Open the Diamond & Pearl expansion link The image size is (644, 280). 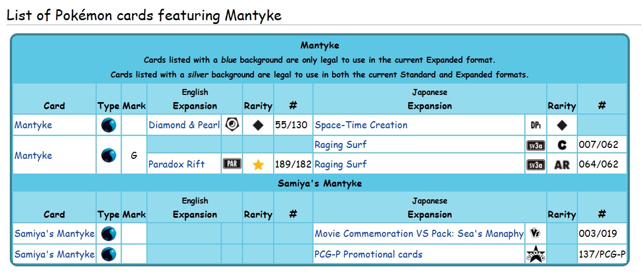pos(184,125)
